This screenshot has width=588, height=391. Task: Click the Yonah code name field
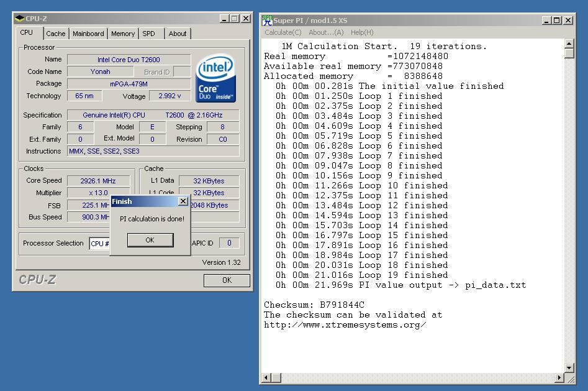click(x=100, y=71)
